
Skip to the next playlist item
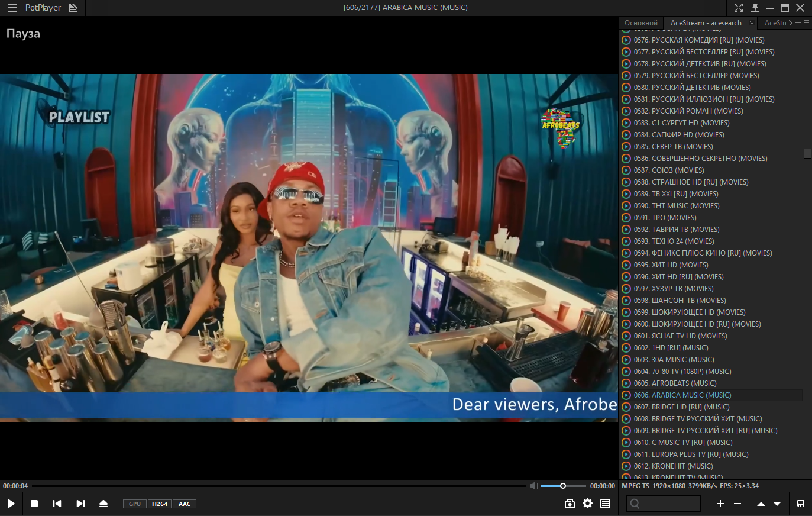[x=80, y=504]
